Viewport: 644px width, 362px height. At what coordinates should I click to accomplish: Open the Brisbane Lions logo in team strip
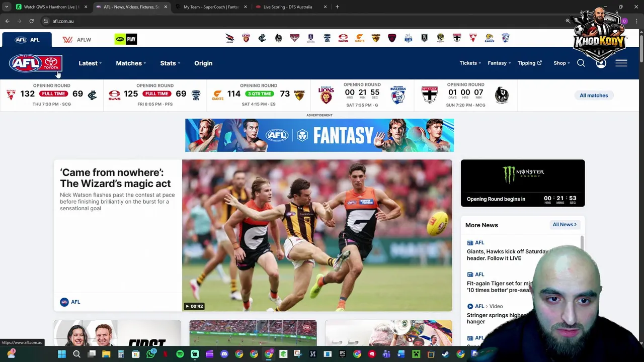[x=246, y=38]
